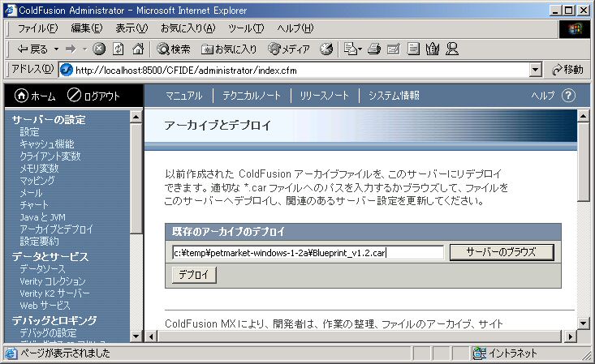This screenshot has width=595, height=364.
Task: Click the Messenger person icon
Action: pyautogui.click(x=452, y=49)
